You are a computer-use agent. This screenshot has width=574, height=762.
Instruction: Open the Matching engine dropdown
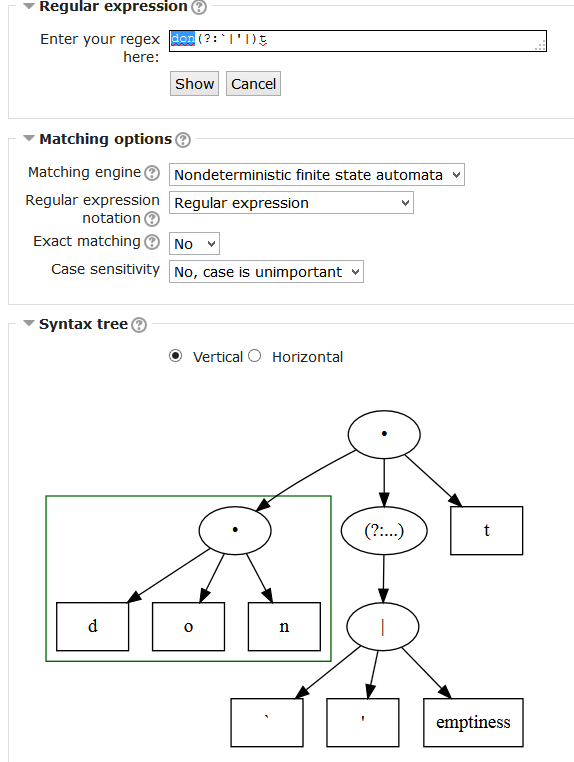click(x=316, y=175)
